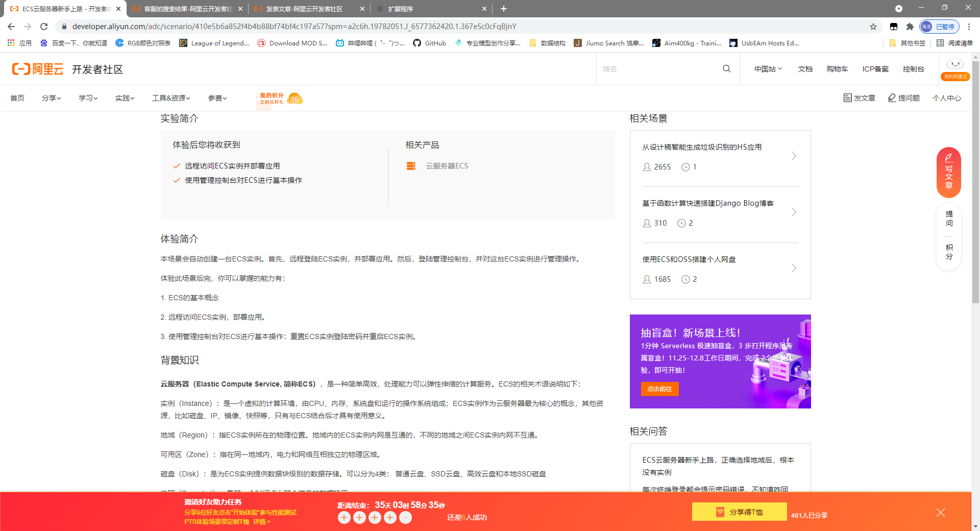Click the 分享得T恤 button
The height and width of the screenshot is (531, 980).
(739, 512)
